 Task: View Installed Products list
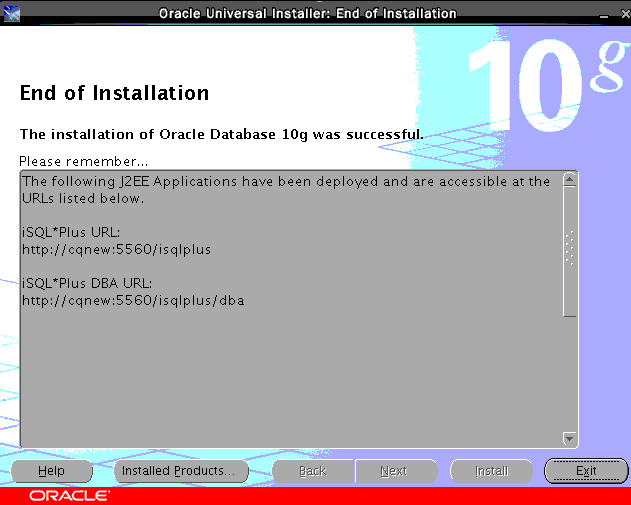pos(181,471)
